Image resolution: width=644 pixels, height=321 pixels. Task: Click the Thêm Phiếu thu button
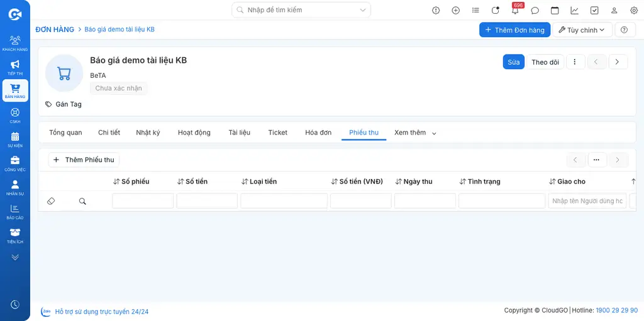click(x=84, y=160)
